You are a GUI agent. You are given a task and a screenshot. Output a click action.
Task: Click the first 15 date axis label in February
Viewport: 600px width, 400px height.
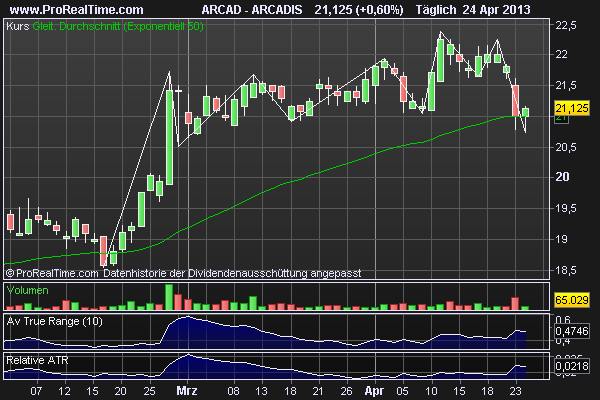(x=93, y=391)
